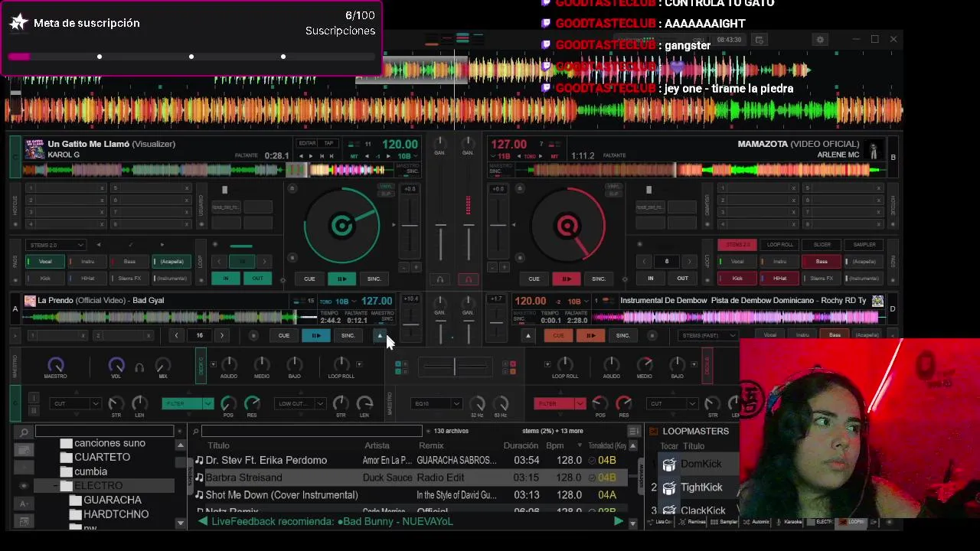This screenshot has width=980, height=551.
Task: Set loop IN on the Karol G deck
Action: point(225,279)
